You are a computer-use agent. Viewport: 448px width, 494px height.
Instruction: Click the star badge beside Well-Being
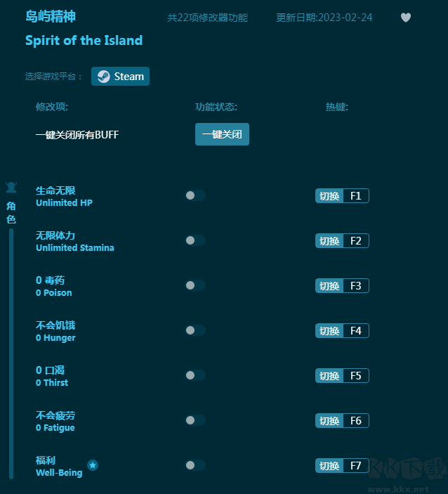point(93,465)
